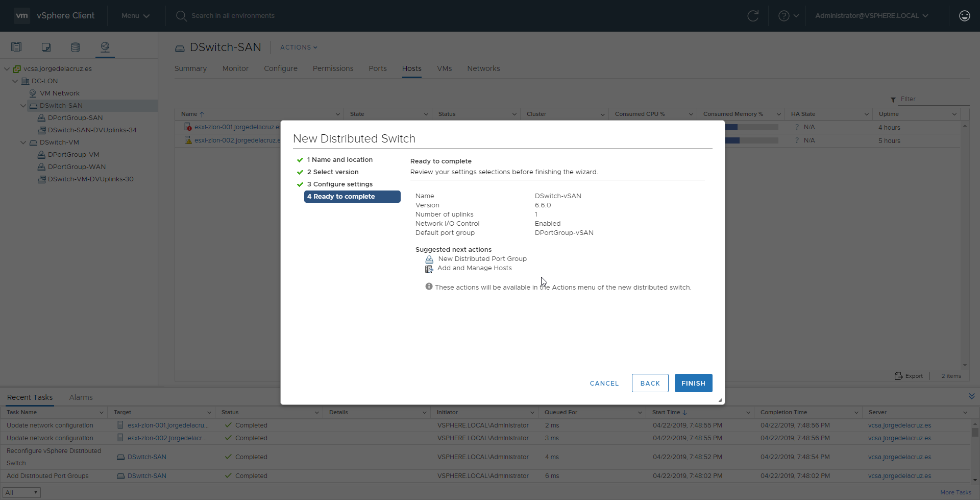
Task: Open DSwitch-SAN target link for Add Port Groups
Action: pyautogui.click(x=147, y=476)
